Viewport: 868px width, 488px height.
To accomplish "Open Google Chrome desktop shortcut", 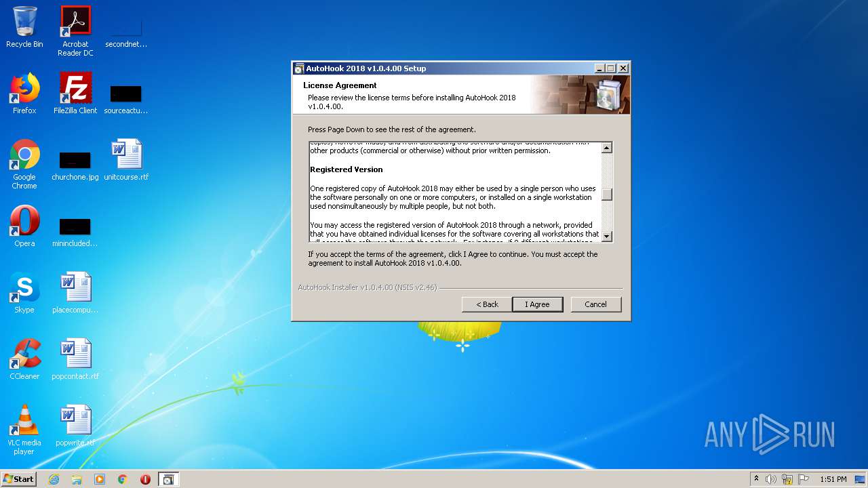I will (x=24, y=164).
